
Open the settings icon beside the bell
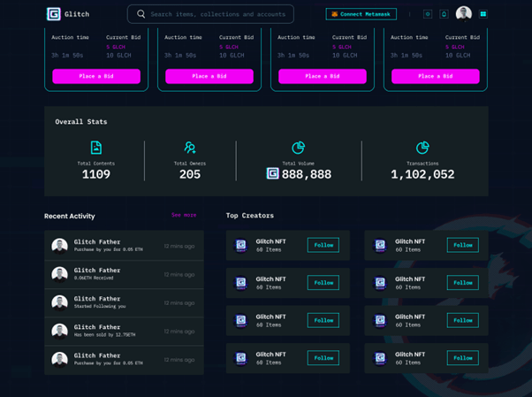[x=428, y=14]
